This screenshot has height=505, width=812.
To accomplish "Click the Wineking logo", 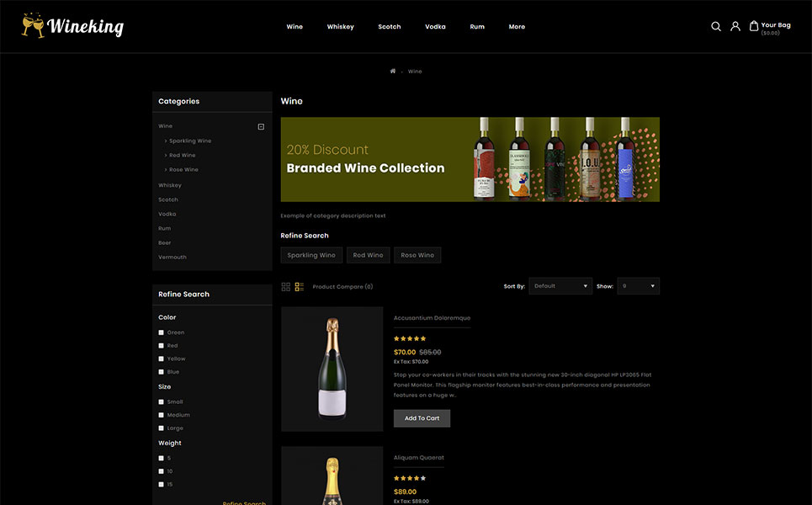I will 72,25.
